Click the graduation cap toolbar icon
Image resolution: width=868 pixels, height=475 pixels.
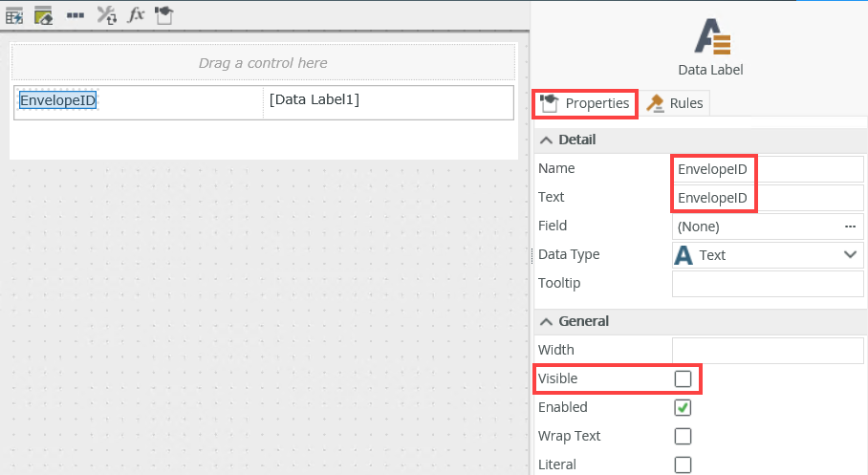point(164,15)
